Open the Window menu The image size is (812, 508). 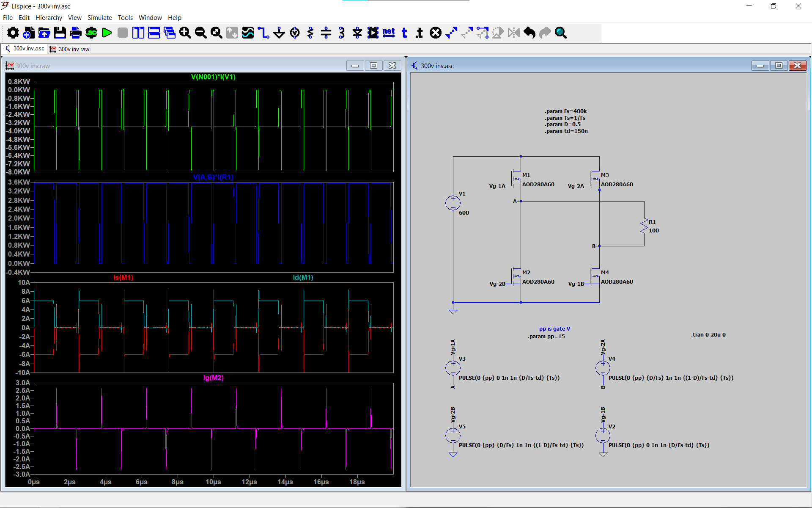click(150, 17)
